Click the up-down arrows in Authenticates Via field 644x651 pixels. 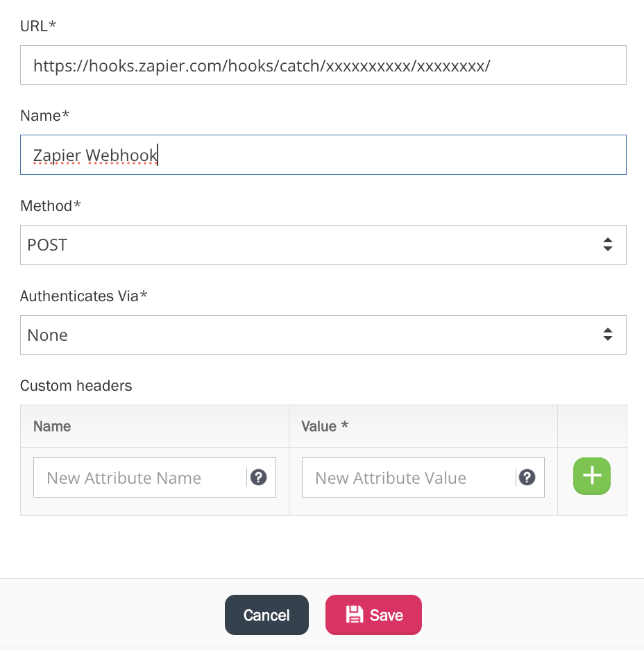[607, 335]
